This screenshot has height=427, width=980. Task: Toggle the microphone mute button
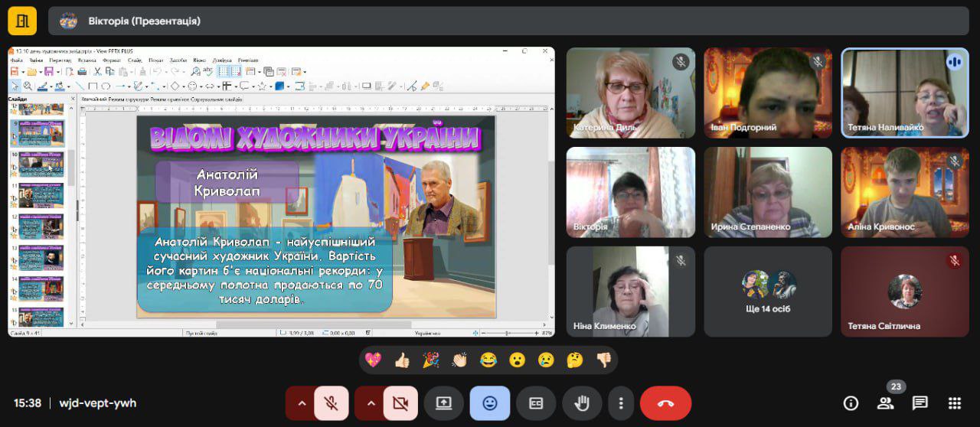tap(331, 403)
